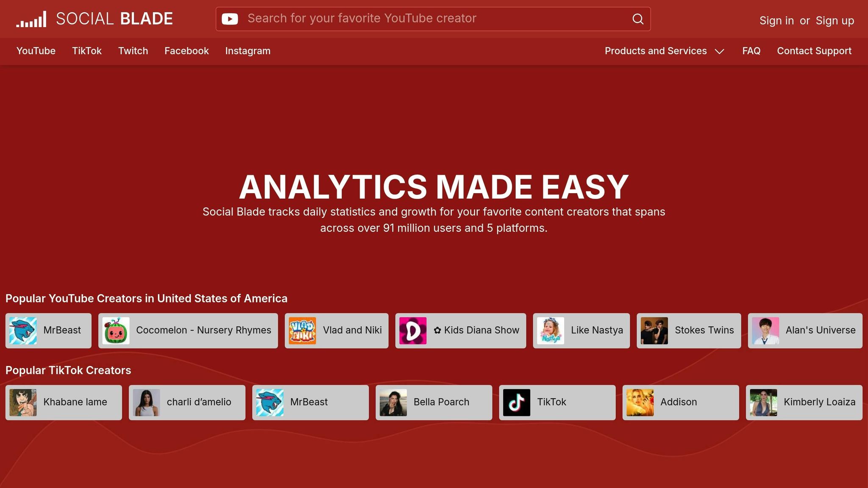Click the pink Kids Diana Show icon

click(413, 330)
